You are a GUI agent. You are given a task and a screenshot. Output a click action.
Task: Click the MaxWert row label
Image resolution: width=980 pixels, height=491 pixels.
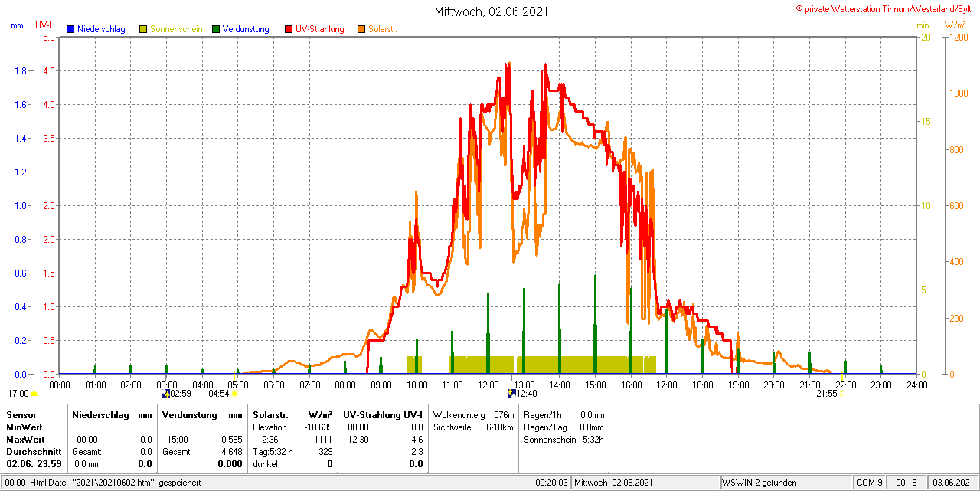(26, 440)
